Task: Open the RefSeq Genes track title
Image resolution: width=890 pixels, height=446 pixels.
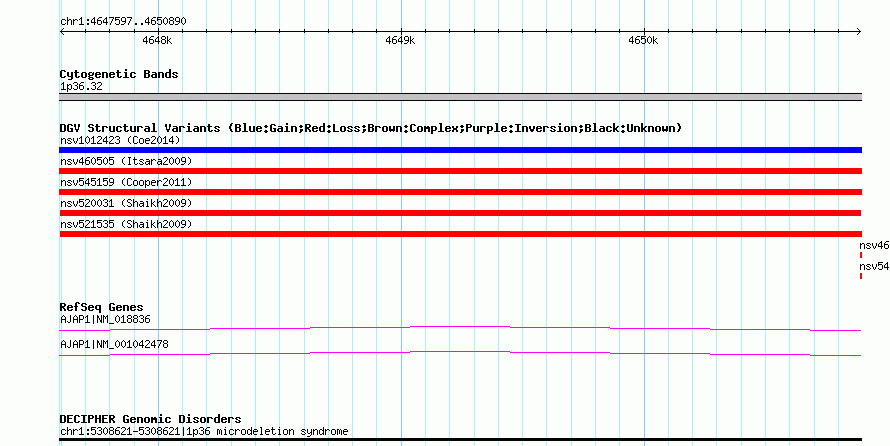Action: coord(102,308)
